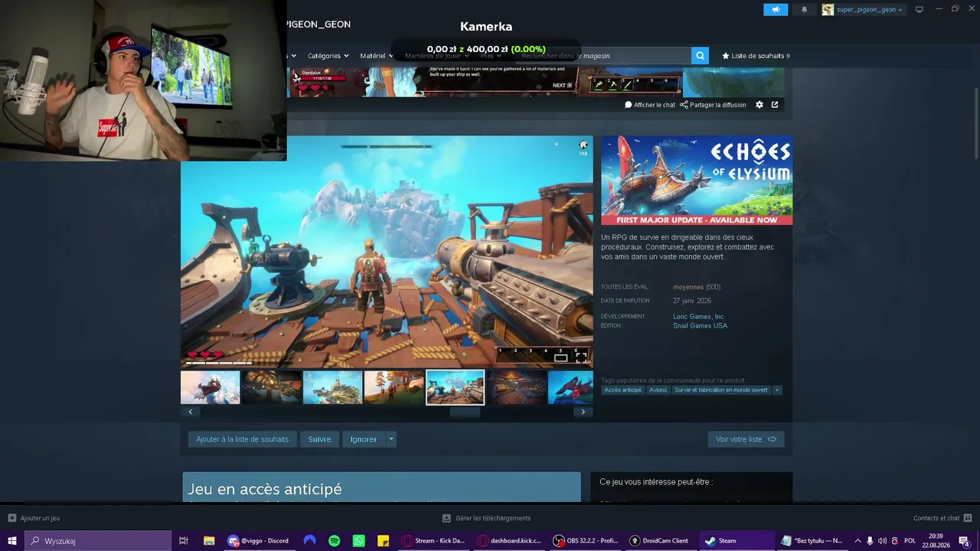980x551 pixels.
Task: Click the store search magnifier button
Action: click(700, 56)
